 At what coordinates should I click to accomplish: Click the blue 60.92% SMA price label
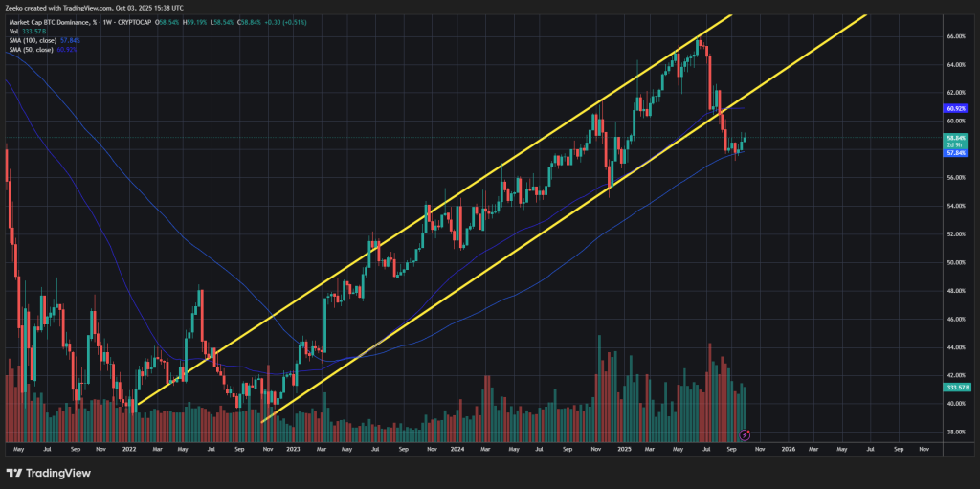958,109
